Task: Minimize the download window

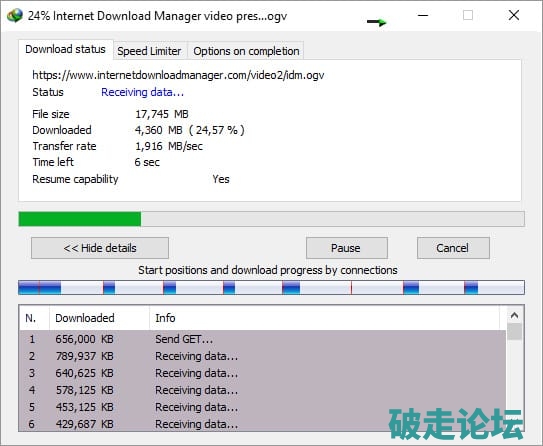Action: [423, 15]
